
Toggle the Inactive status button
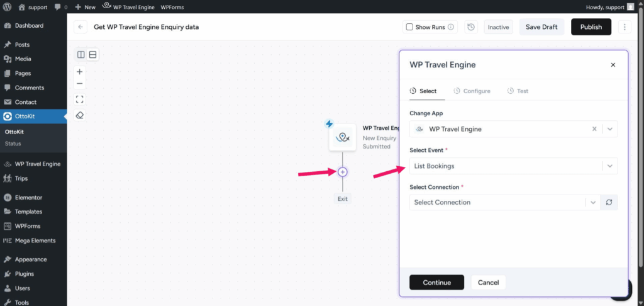point(498,27)
